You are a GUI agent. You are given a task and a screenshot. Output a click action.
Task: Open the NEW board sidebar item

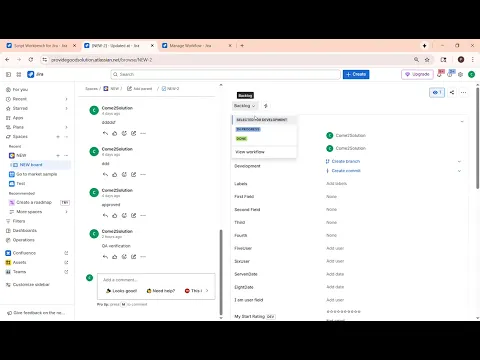pyautogui.click(x=40, y=165)
